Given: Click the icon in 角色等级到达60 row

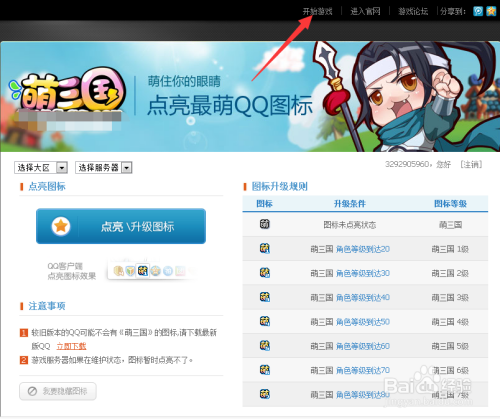Looking at the screenshot, I should (265, 346).
